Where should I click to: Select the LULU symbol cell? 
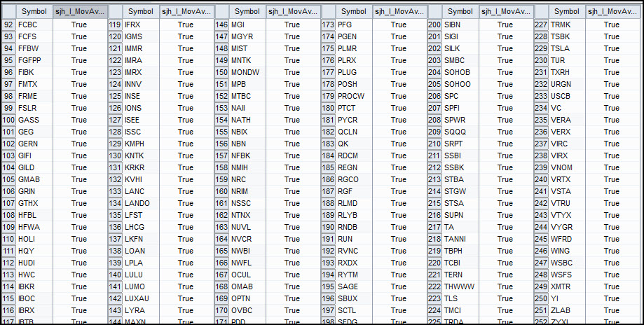coord(142,275)
